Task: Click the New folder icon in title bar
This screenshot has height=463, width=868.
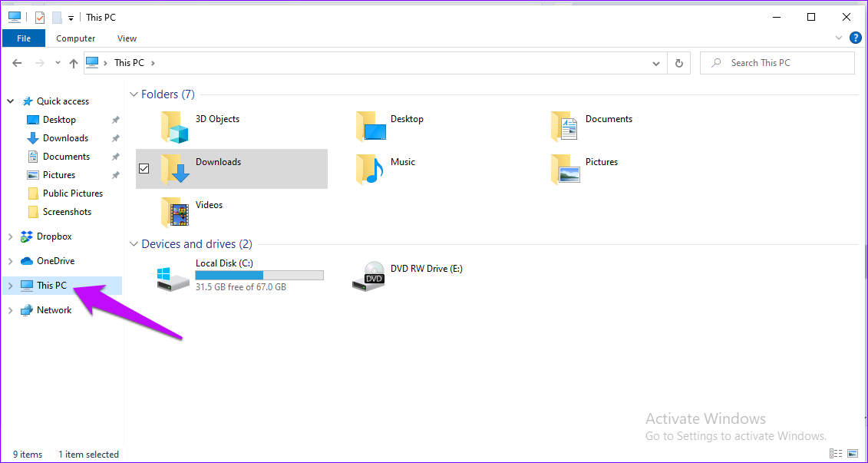Action: pyautogui.click(x=57, y=18)
